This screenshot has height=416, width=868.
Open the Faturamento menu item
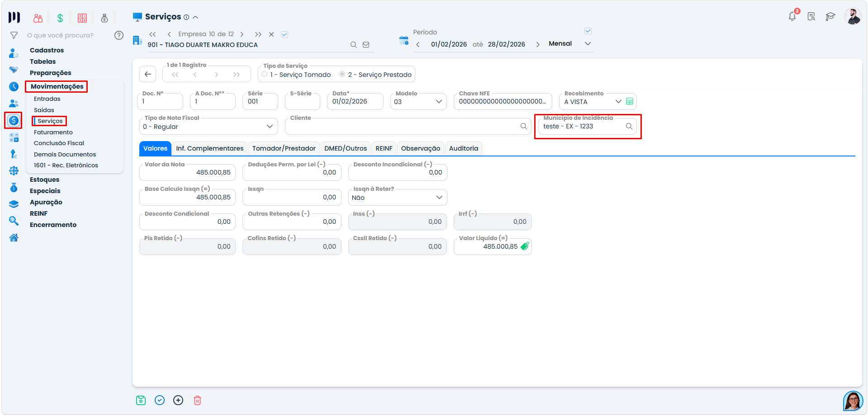[x=53, y=132]
